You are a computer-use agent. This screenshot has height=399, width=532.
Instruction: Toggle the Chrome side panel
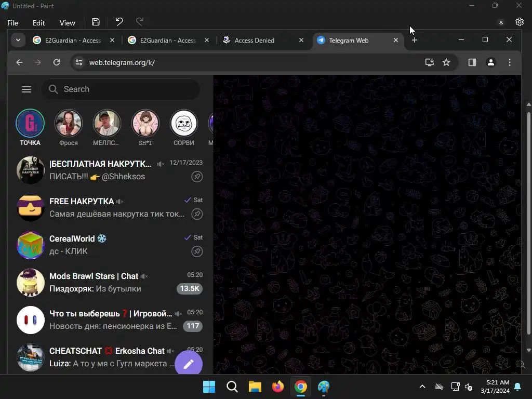point(472,62)
